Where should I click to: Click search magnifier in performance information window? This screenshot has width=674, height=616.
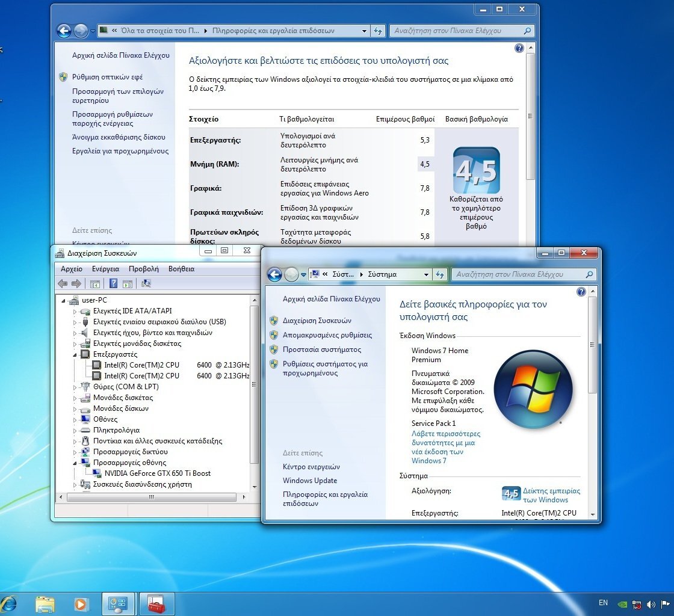pos(527,31)
